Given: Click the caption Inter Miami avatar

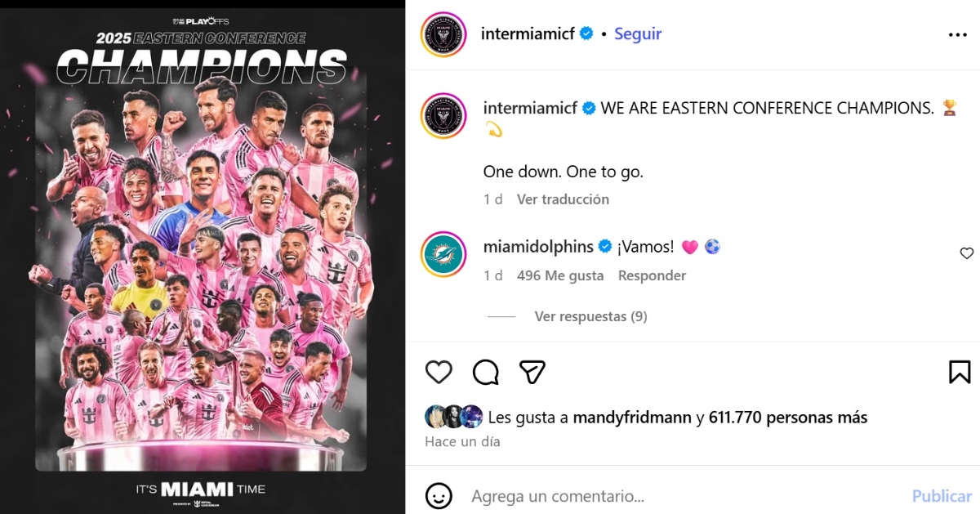Looking at the screenshot, I should (443, 116).
